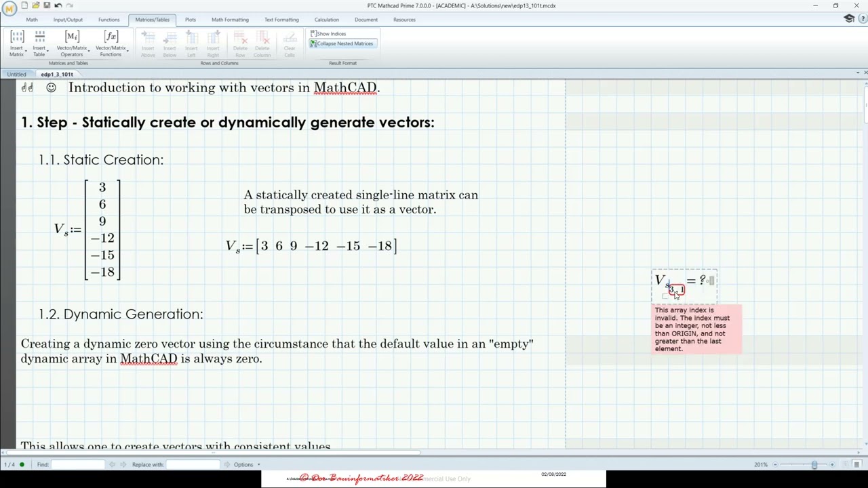This screenshot has width=868, height=488.
Task: Select the Vs row matrix definition
Action: 311,246
